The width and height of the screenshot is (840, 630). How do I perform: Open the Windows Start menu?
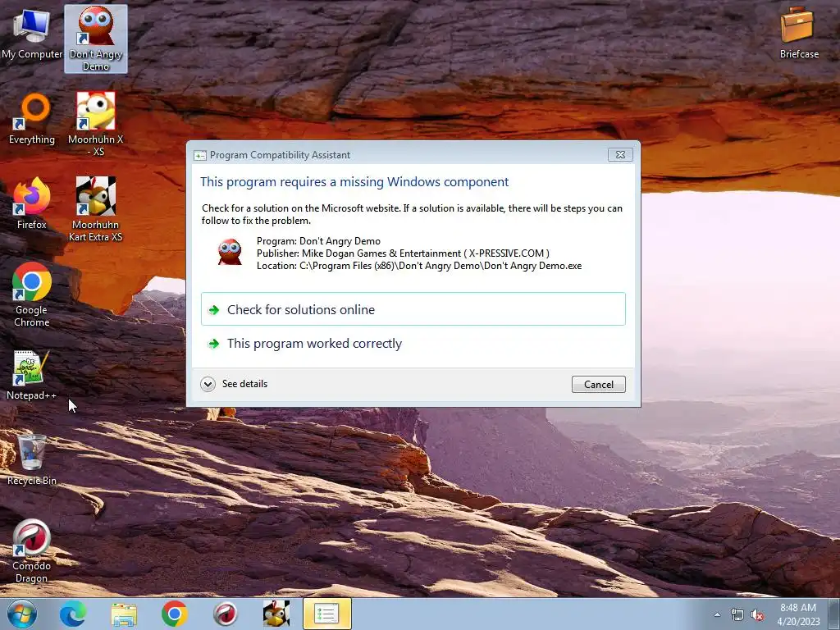click(x=22, y=614)
